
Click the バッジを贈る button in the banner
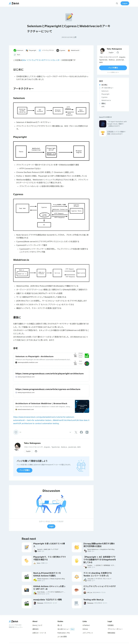coord(25,470)
